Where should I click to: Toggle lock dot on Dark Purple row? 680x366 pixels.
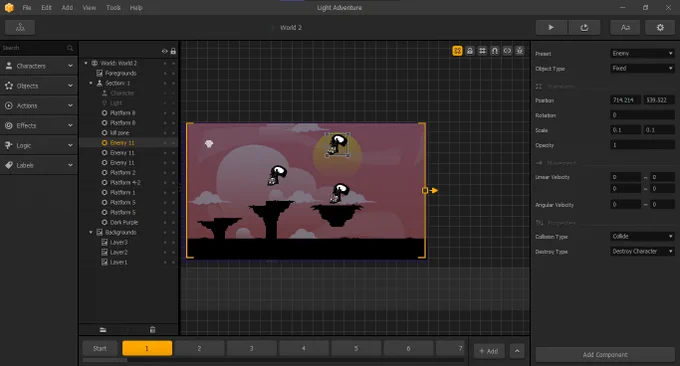173,222
